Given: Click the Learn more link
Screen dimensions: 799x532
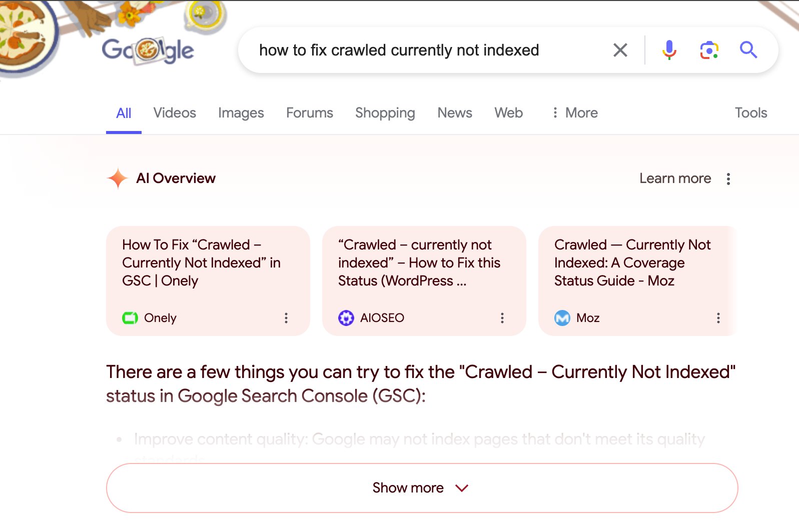Looking at the screenshot, I should point(675,178).
